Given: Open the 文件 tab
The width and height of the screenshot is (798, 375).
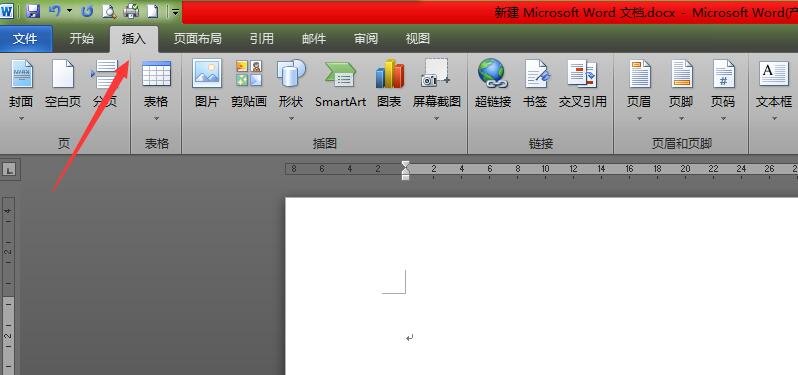Looking at the screenshot, I should coord(25,39).
